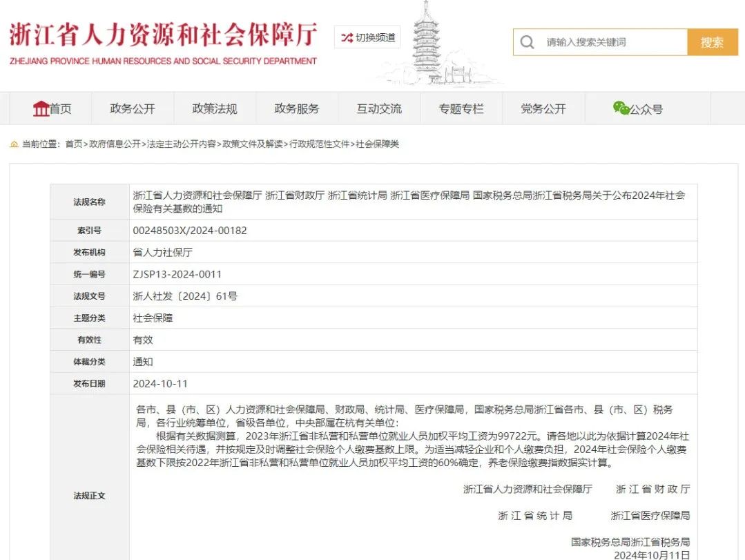
Task: Click the 浙江省人力资源和社会保障厅 site logo
Action: pyautogui.click(x=163, y=43)
